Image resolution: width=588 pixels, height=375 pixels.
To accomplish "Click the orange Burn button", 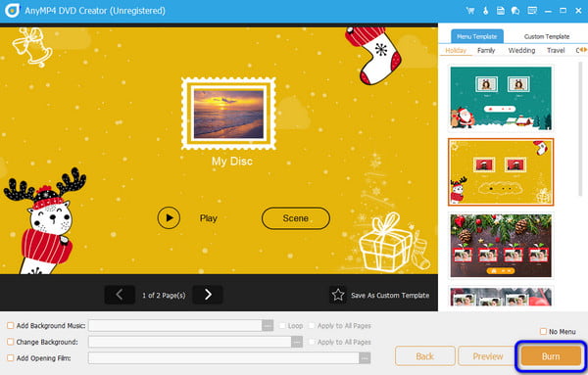I will coord(551,355).
